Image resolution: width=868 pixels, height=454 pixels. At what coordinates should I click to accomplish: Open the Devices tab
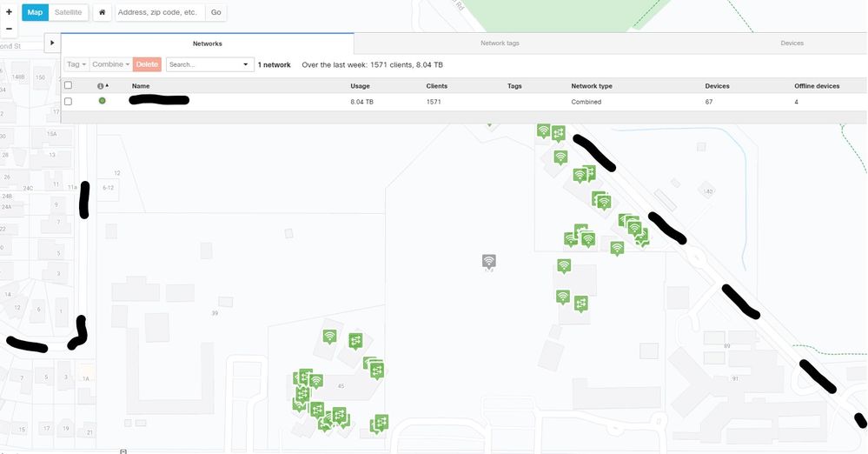coord(792,43)
